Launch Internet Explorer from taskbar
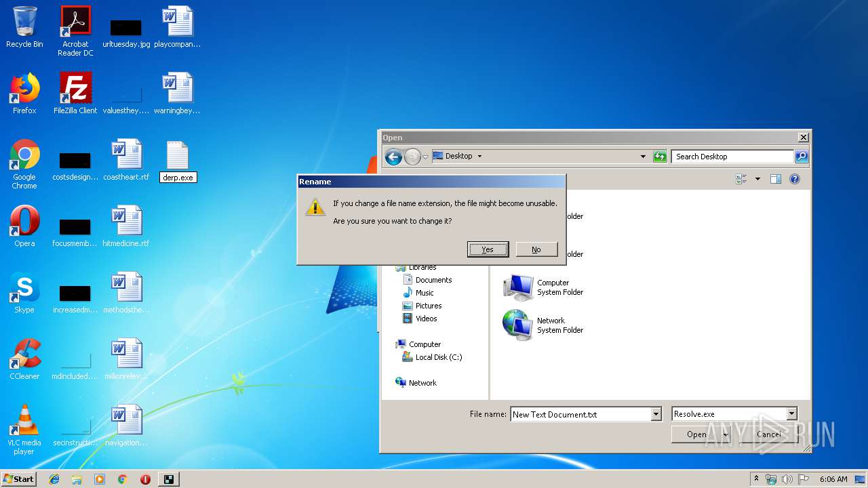Image resolution: width=868 pixels, height=488 pixels. click(x=54, y=479)
